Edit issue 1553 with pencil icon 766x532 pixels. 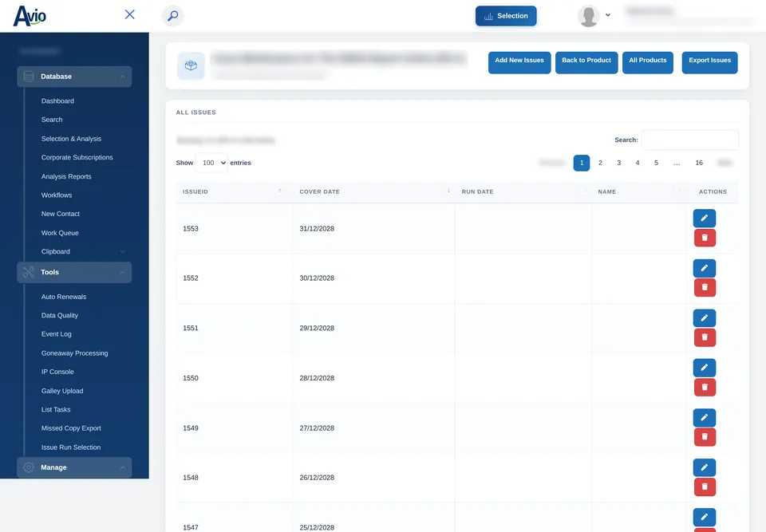pyautogui.click(x=704, y=218)
